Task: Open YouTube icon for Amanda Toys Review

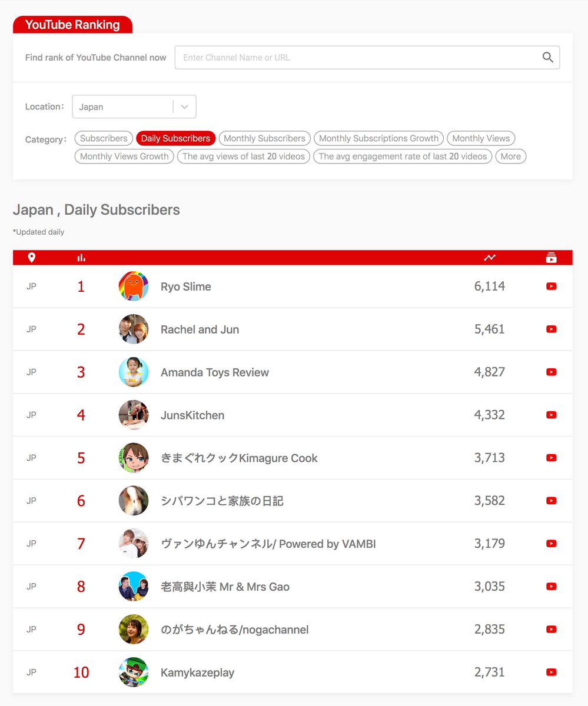Action: 551,372
